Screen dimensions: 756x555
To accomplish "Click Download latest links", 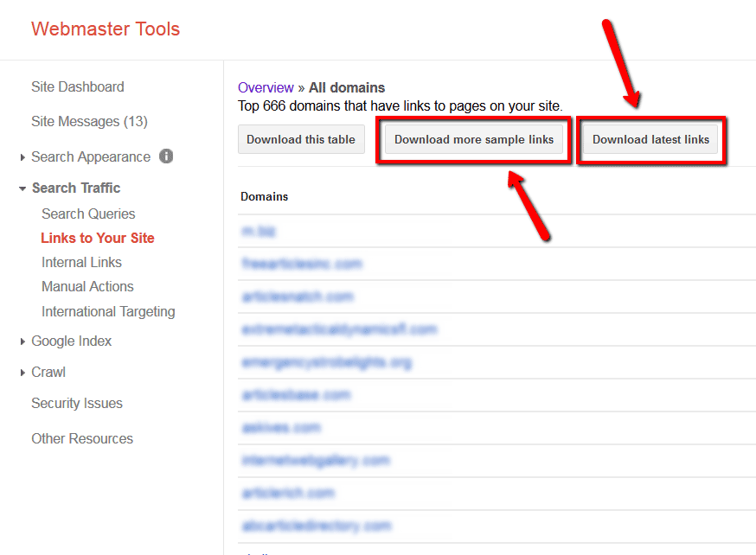I will (650, 139).
